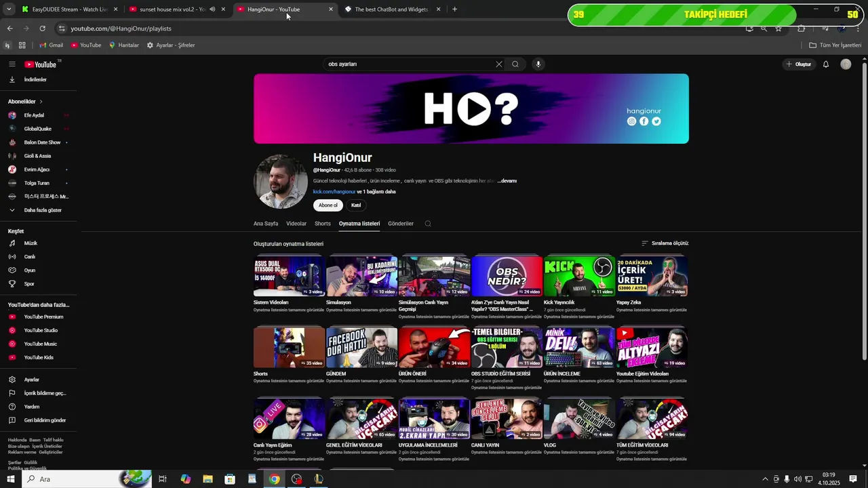The image size is (868, 488).
Task: Open the notifications bell
Action: [826, 64]
